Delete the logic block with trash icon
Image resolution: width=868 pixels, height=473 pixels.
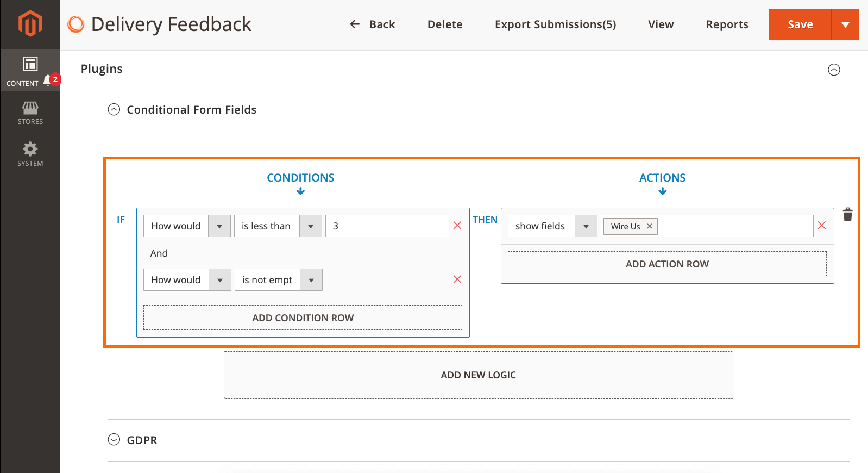pos(847,214)
